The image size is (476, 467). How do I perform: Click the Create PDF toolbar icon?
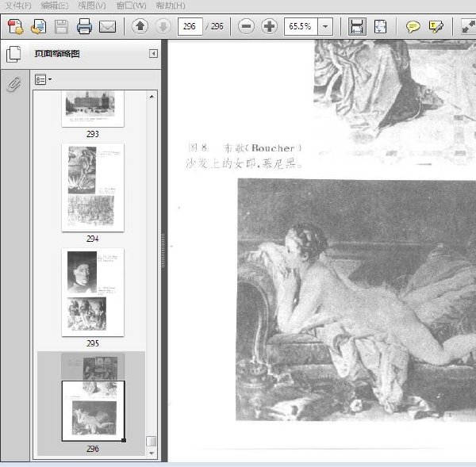click(15, 27)
